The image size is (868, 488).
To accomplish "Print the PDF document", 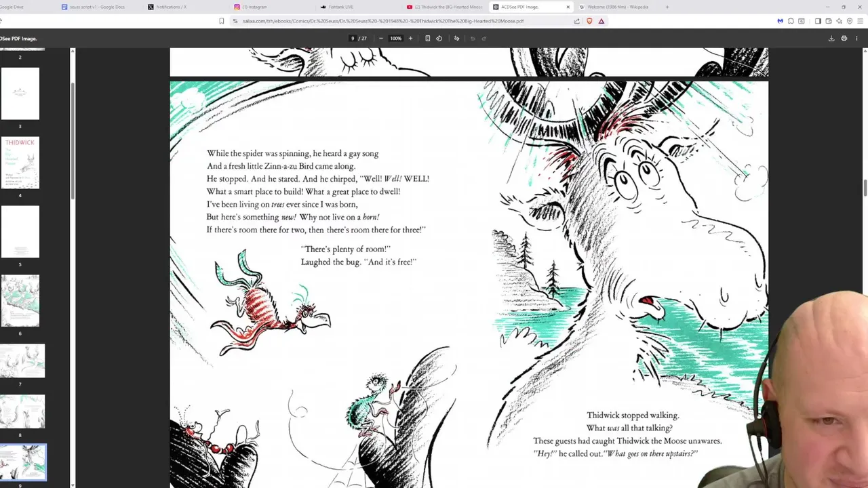I will coord(844,39).
